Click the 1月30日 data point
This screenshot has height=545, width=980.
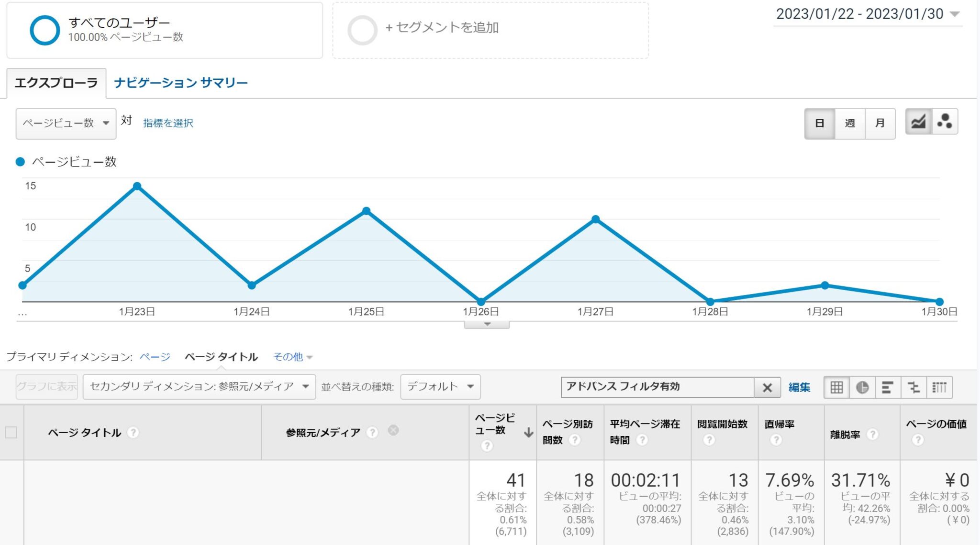[x=939, y=302]
